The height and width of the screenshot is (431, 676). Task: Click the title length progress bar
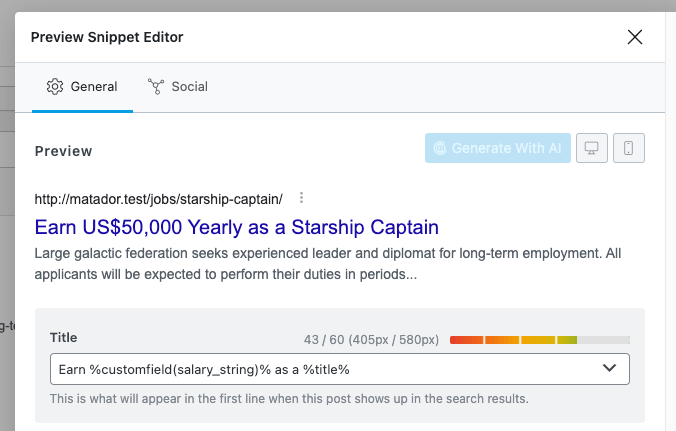click(540, 340)
